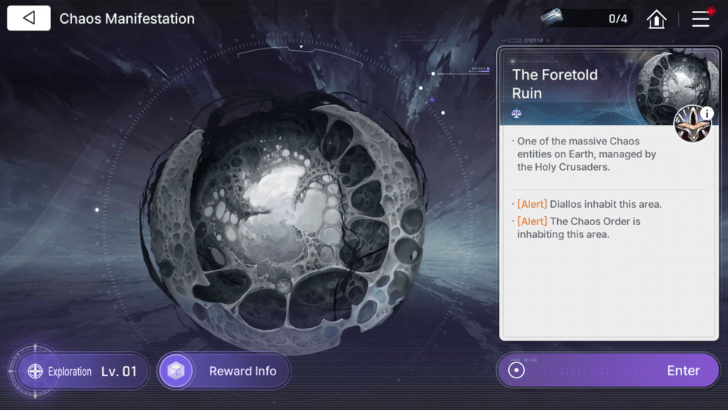Tap the scales icon under Foretold Ruin
Viewport: 728px width, 410px height.
click(516, 114)
